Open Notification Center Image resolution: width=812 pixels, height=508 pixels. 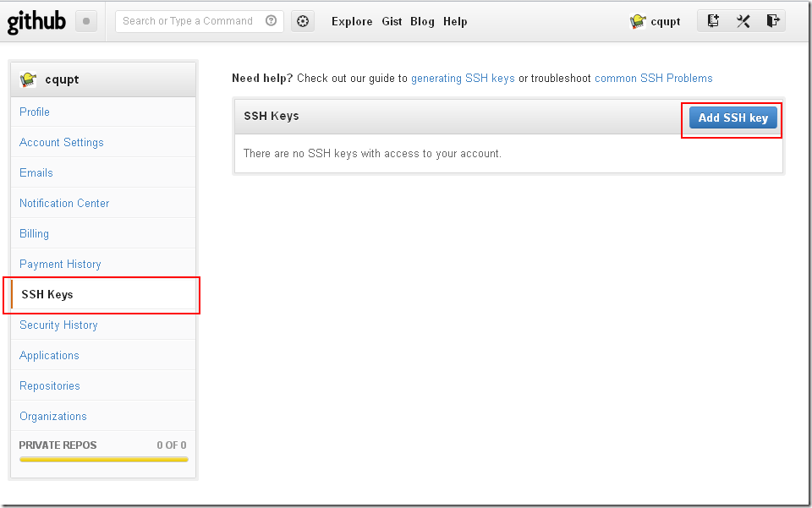click(64, 204)
